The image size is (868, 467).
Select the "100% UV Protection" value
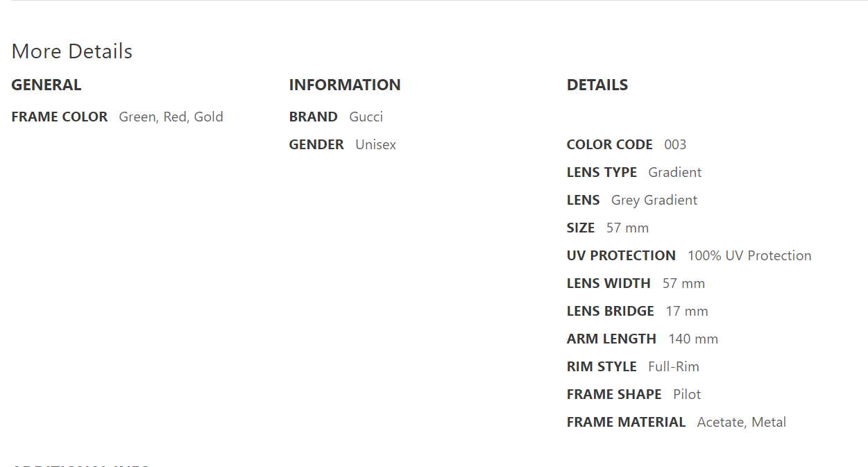click(x=749, y=255)
